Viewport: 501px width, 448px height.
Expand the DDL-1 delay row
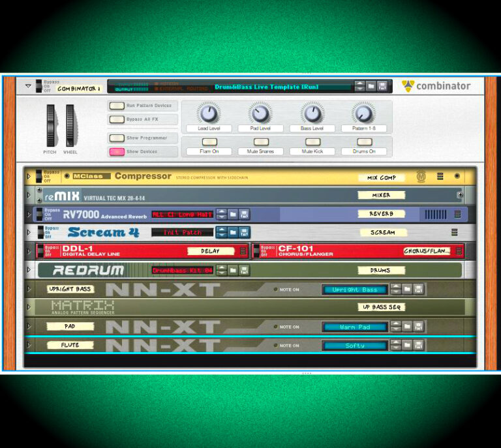[29, 251]
